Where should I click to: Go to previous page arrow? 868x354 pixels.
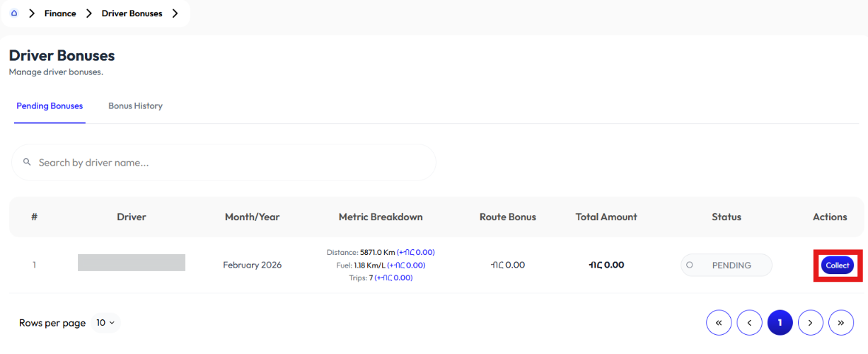coord(749,323)
